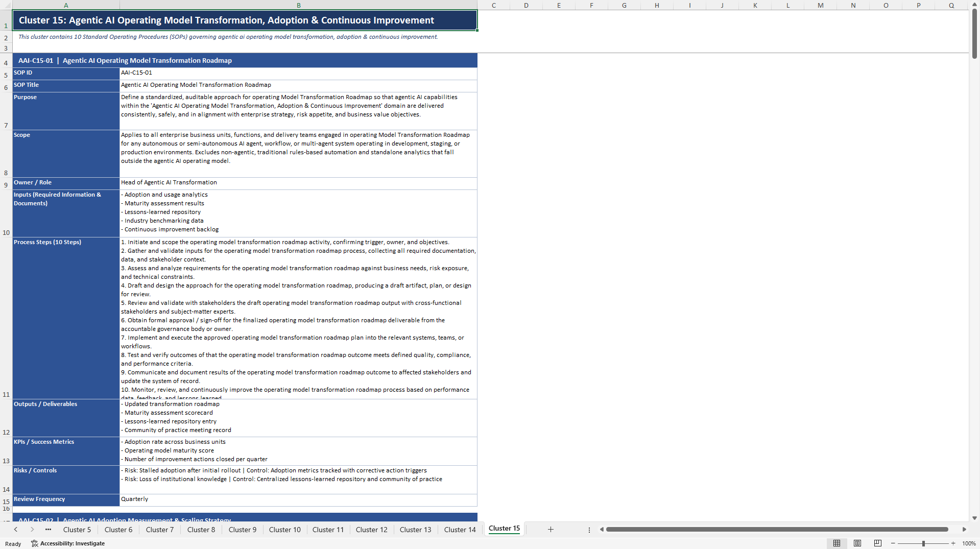Click Select All corner triangle
Screen dimensions: 980x549
click(6, 5)
